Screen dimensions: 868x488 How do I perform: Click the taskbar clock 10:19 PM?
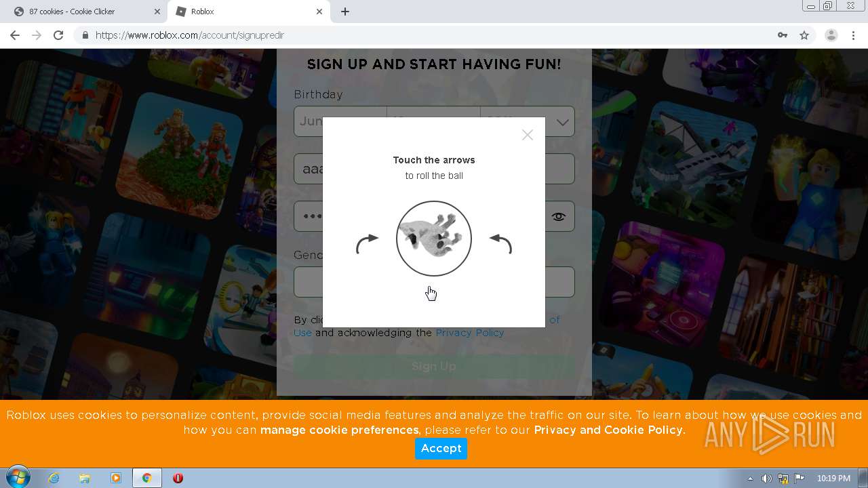[x=833, y=479]
